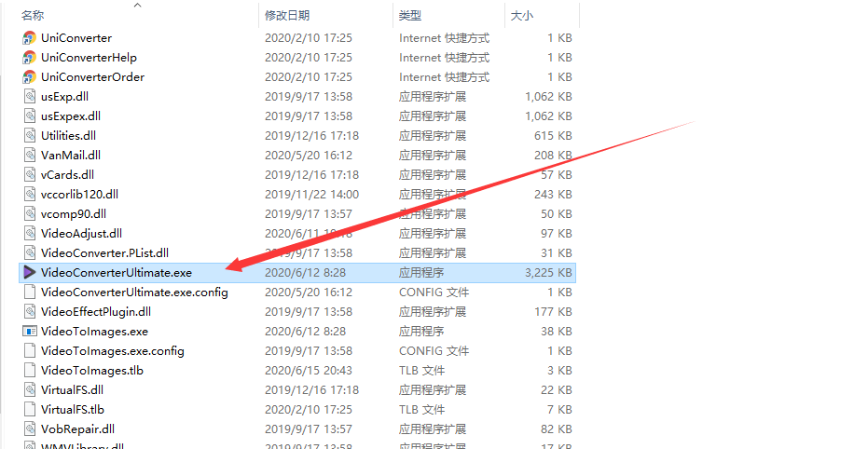Toggle sort direction arrow above 名称
868x449 pixels.
click(138, 5)
